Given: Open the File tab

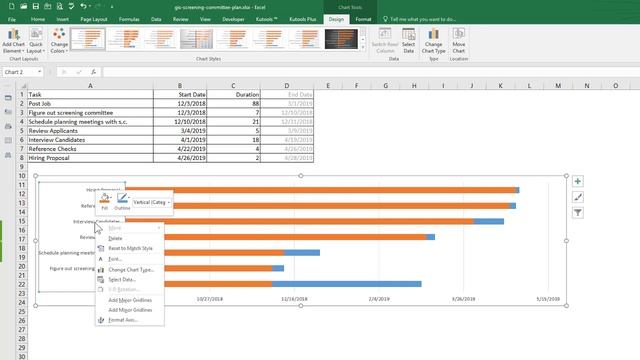Looking at the screenshot, I should coord(12,19).
